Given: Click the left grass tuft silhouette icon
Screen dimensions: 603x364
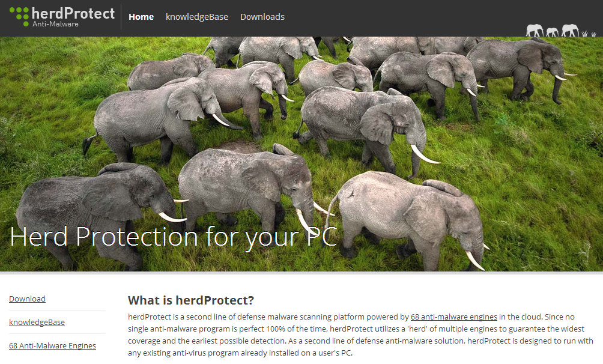Looking at the screenshot, I should 584,34.
